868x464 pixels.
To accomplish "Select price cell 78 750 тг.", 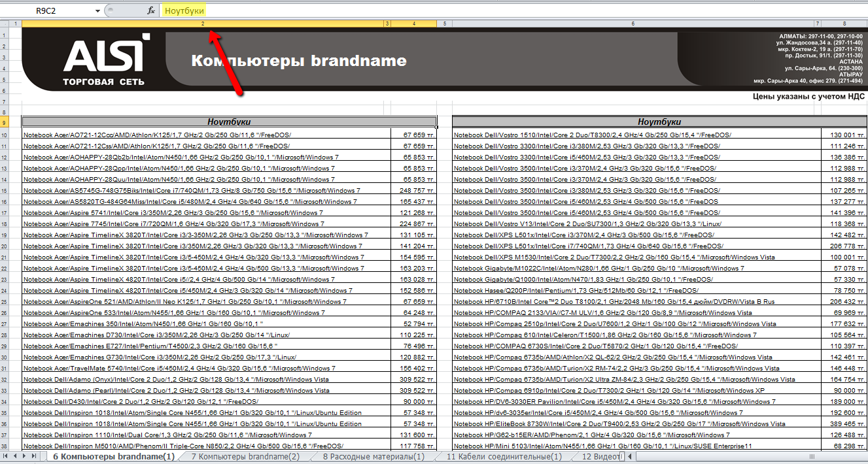I will pyautogui.click(x=844, y=290).
